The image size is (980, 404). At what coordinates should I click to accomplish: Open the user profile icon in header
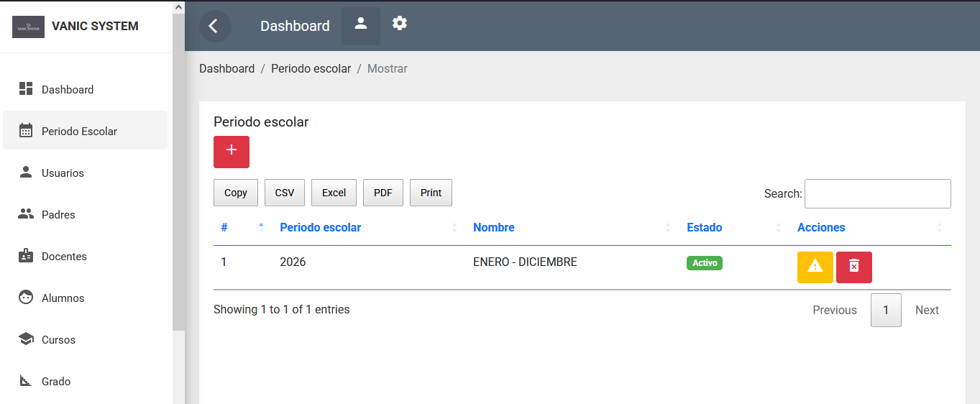pyautogui.click(x=361, y=24)
